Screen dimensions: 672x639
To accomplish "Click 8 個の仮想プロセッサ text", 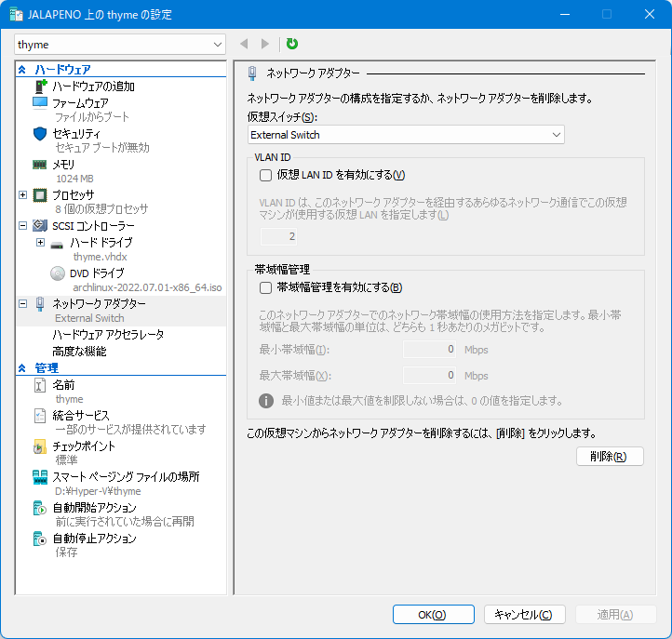I will point(101,209).
